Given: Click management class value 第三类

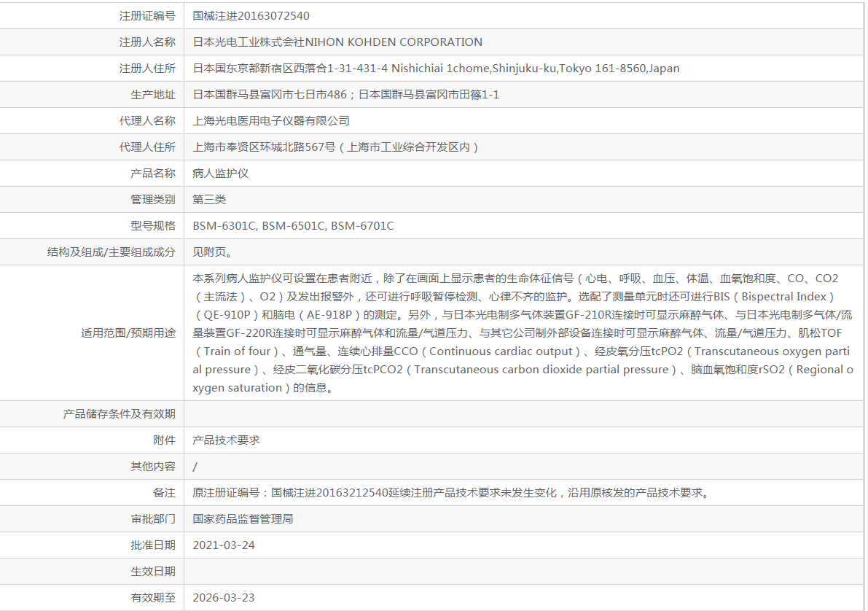Looking at the screenshot, I should pos(209,200).
